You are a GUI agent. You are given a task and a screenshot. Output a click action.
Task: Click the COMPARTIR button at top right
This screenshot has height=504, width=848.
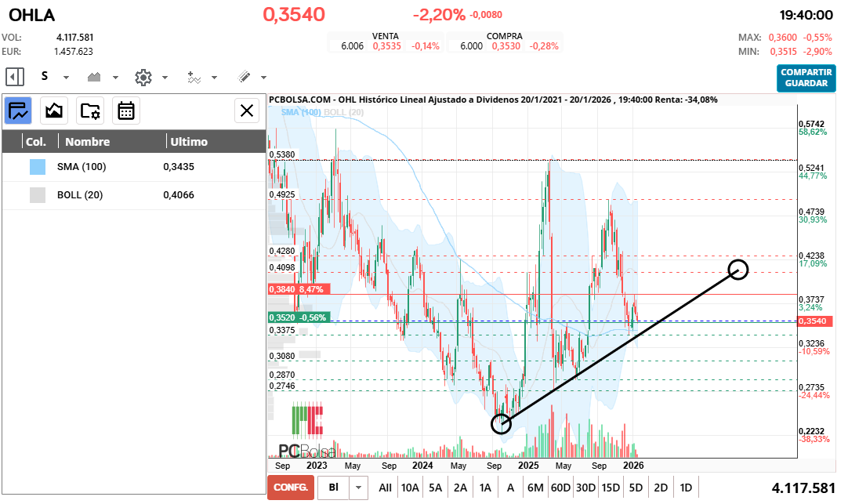pyautogui.click(x=806, y=72)
